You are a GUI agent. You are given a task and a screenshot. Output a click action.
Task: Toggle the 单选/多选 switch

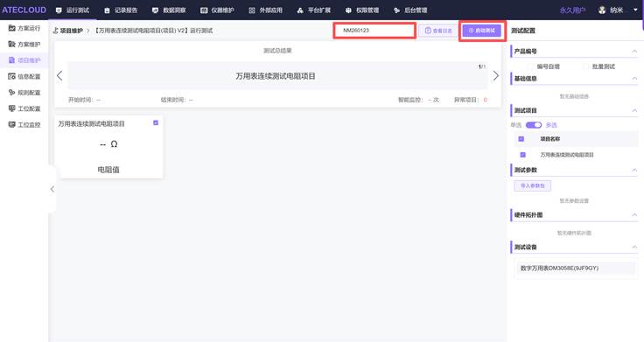[x=534, y=125]
